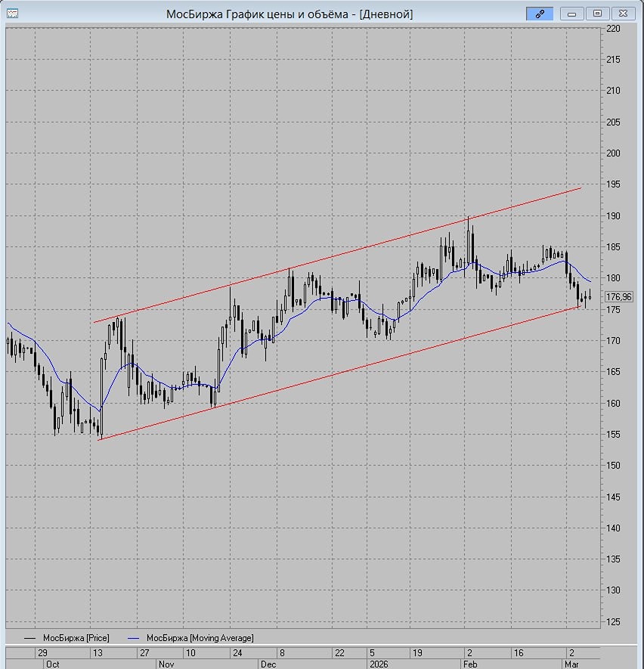Click the date label 16 on time axis
This screenshot has height=669, width=644.
point(519,653)
